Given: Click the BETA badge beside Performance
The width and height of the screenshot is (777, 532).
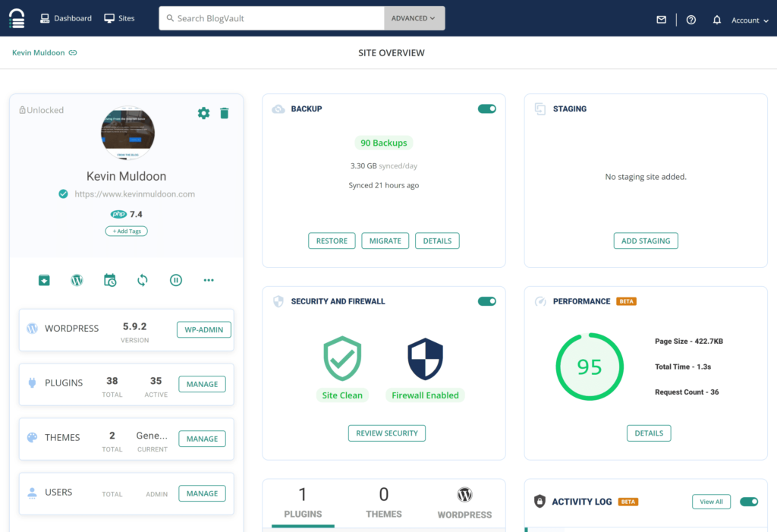Looking at the screenshot, I should (x=626, y=301).
